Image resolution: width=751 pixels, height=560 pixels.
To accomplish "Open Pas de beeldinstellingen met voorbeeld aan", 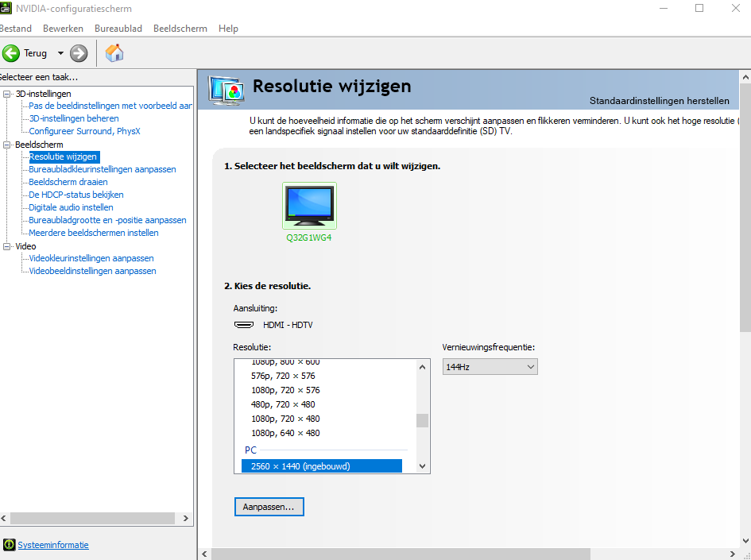I will click(110, 106).
